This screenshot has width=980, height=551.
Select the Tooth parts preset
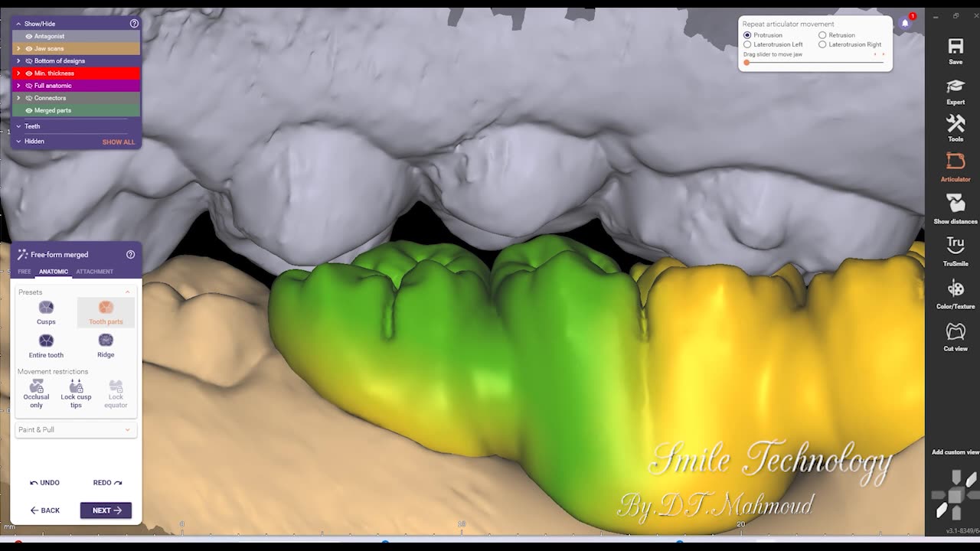tap(106, 312)
